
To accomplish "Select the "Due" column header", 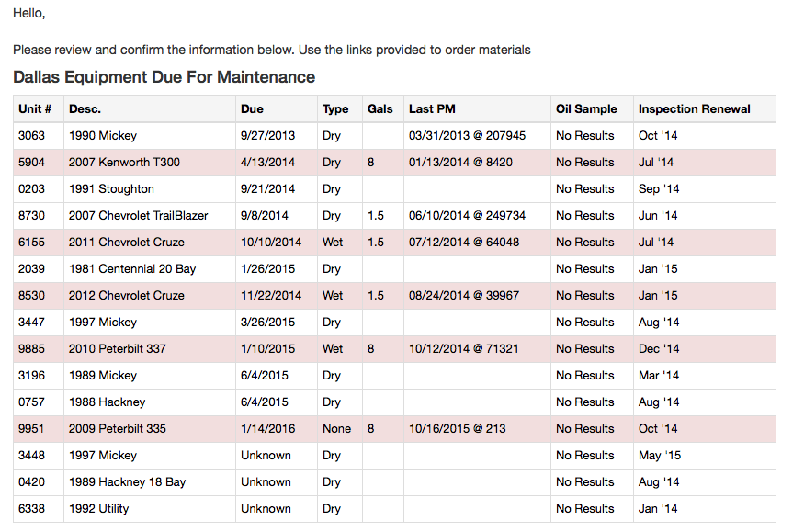I will click(252, 108).
